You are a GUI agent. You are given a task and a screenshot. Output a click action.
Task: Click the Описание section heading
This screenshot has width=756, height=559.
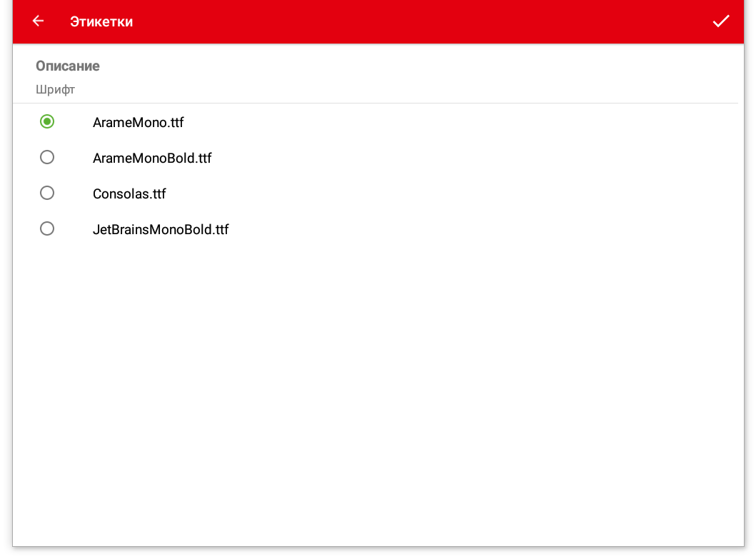68,66
